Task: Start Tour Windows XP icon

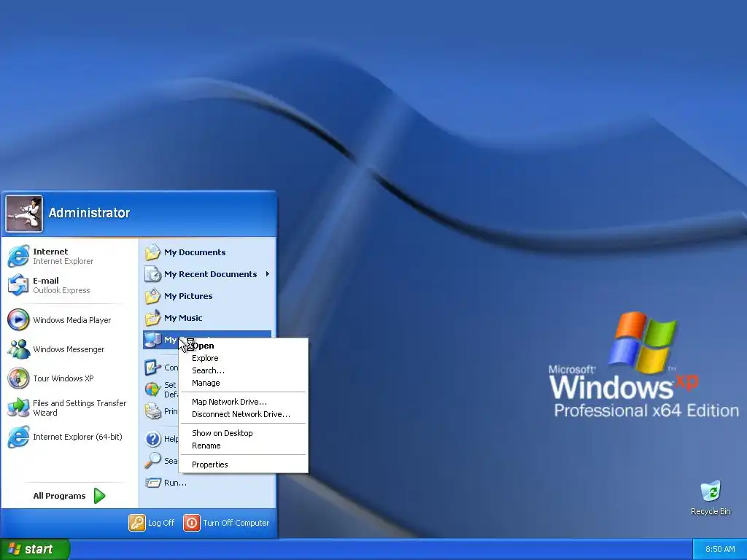Action: pos(18,378)
